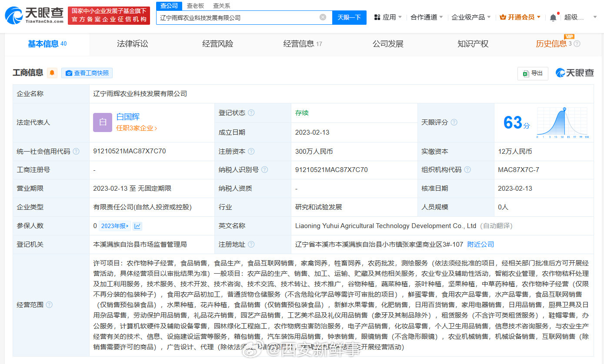Click the help icon next to 天眼评分
This screenshot has height=364, width=604.
[454, 122]
